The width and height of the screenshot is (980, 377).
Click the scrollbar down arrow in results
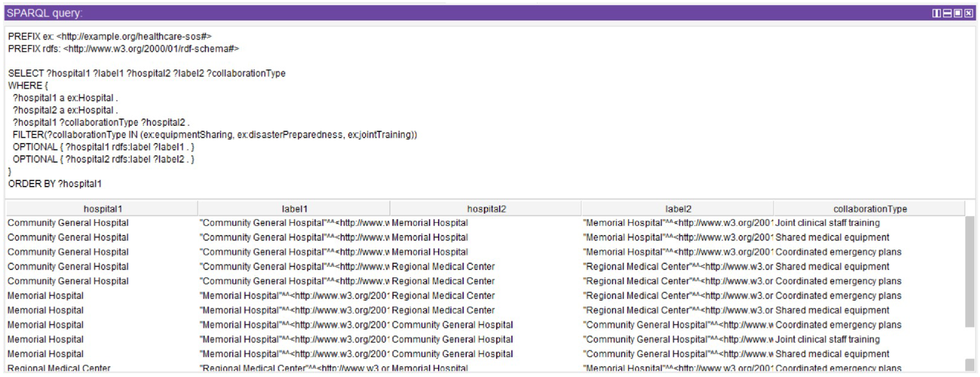970,365
